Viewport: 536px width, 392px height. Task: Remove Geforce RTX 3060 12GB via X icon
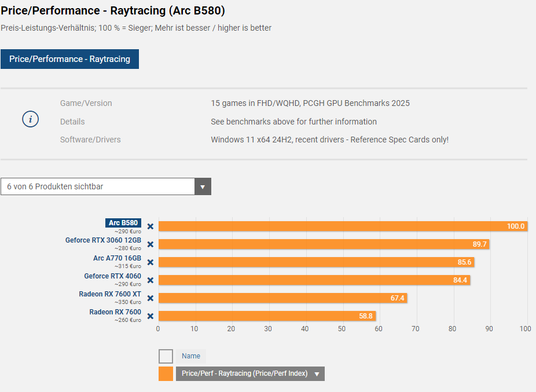coord(150,244)
